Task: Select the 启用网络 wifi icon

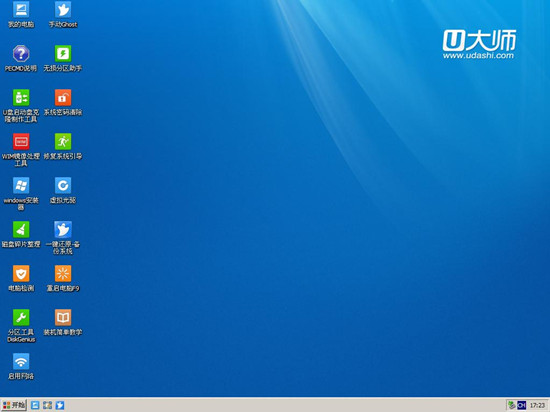Action: 21,362
